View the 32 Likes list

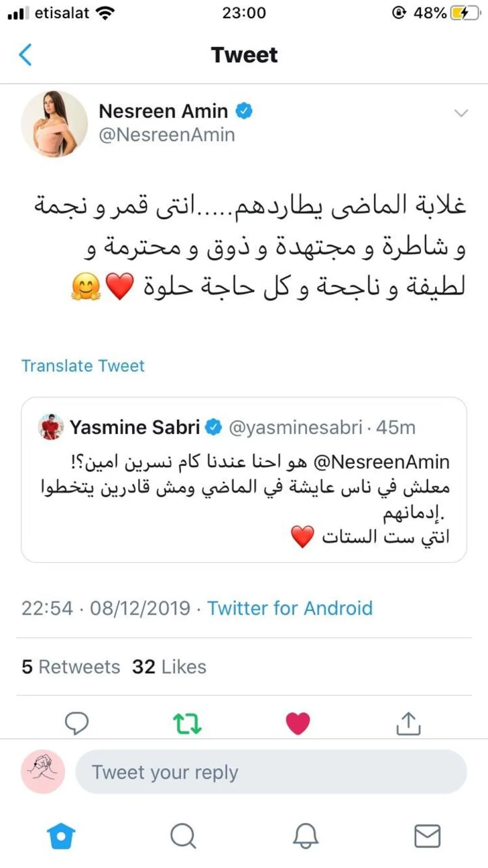click(x=169, y=667)
